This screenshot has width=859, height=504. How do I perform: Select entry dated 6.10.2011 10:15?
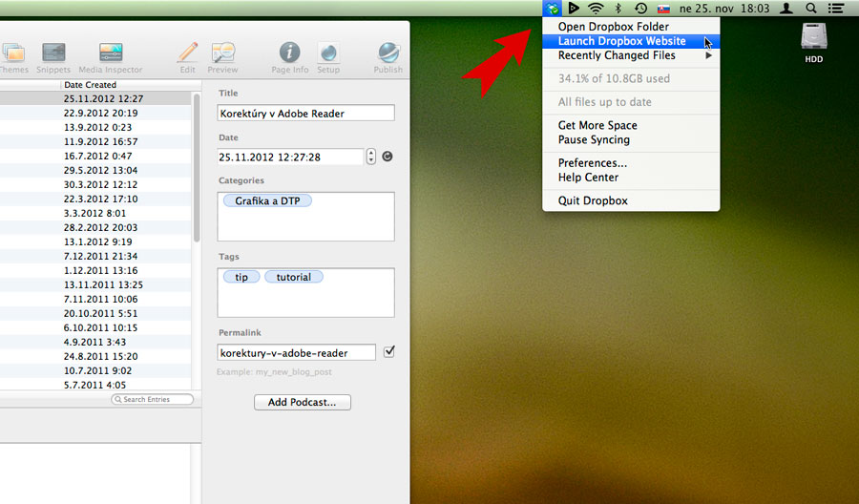[x=95, y=327]
